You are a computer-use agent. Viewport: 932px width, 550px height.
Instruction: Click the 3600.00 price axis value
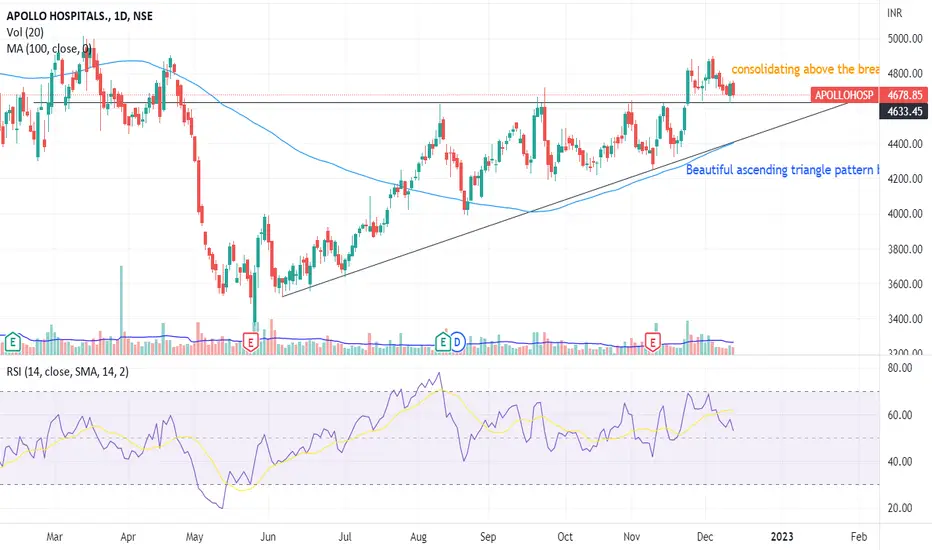pyautogui.click(x=905, y=284)
